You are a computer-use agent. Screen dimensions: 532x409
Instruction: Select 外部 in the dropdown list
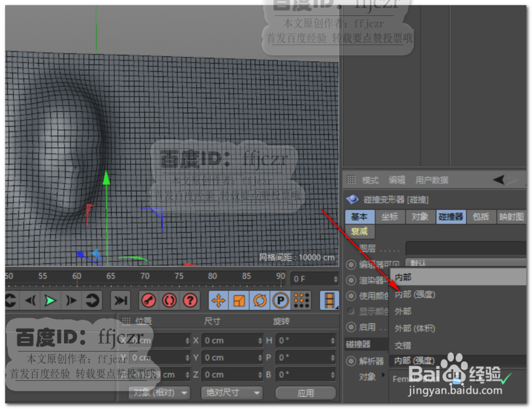(x=458, y=311)
